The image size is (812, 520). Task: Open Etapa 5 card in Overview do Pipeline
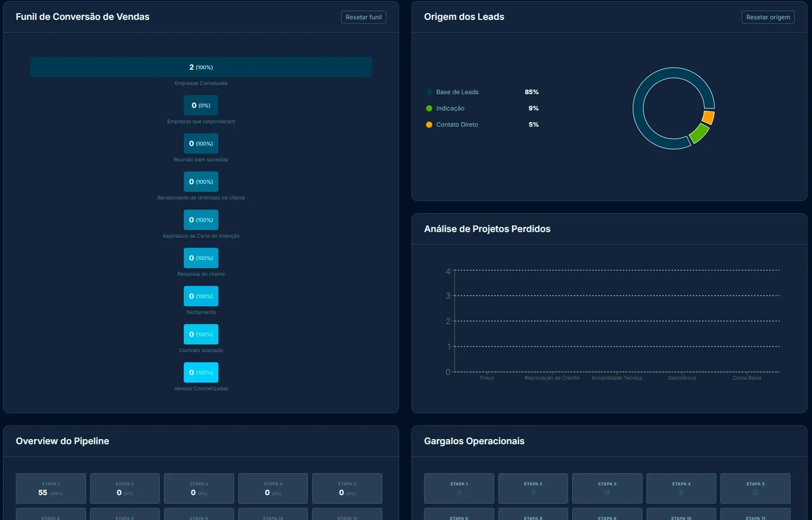(347, 488)
